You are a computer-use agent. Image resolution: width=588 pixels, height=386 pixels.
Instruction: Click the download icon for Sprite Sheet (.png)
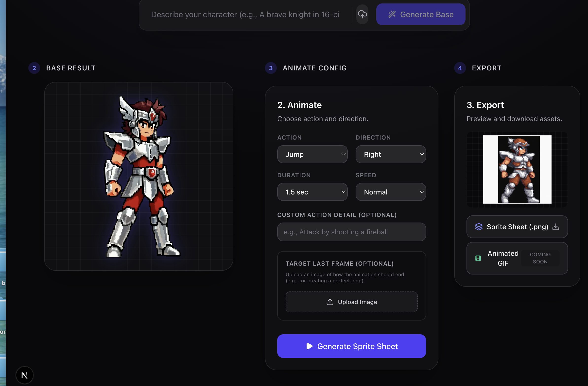pos(556,227)
